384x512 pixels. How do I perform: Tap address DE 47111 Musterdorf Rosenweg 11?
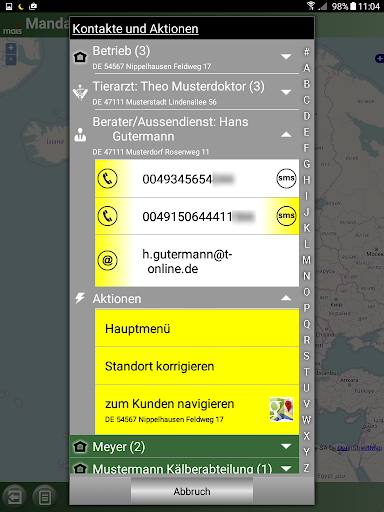point(151,152)
